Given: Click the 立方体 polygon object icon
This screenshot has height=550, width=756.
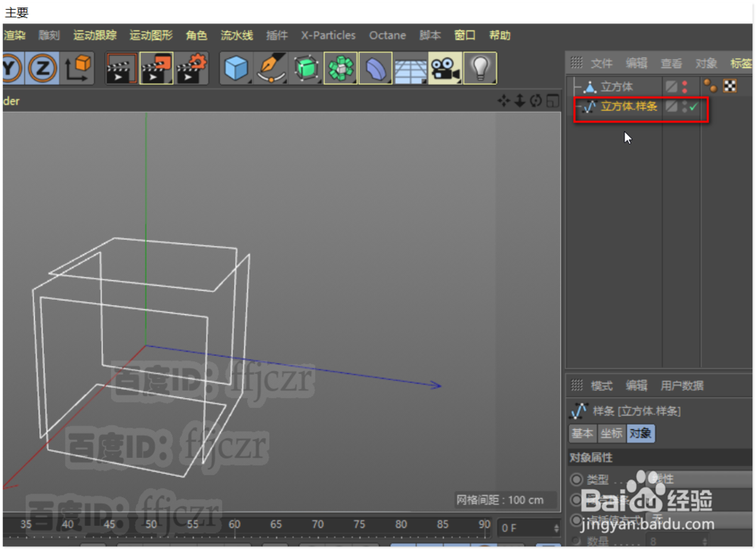Looking at the screenshot, I should coord(590,87).
